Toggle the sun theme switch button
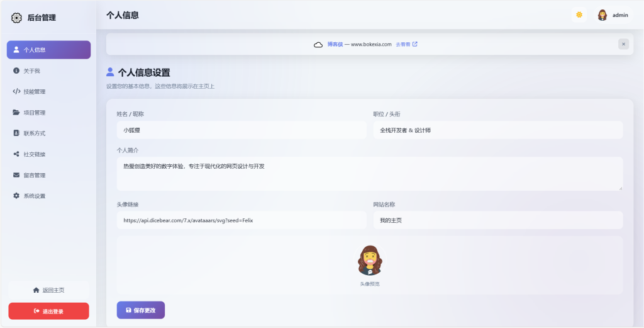Image resolution: width=644 pixels, height=328 pixels. (579, 15)
